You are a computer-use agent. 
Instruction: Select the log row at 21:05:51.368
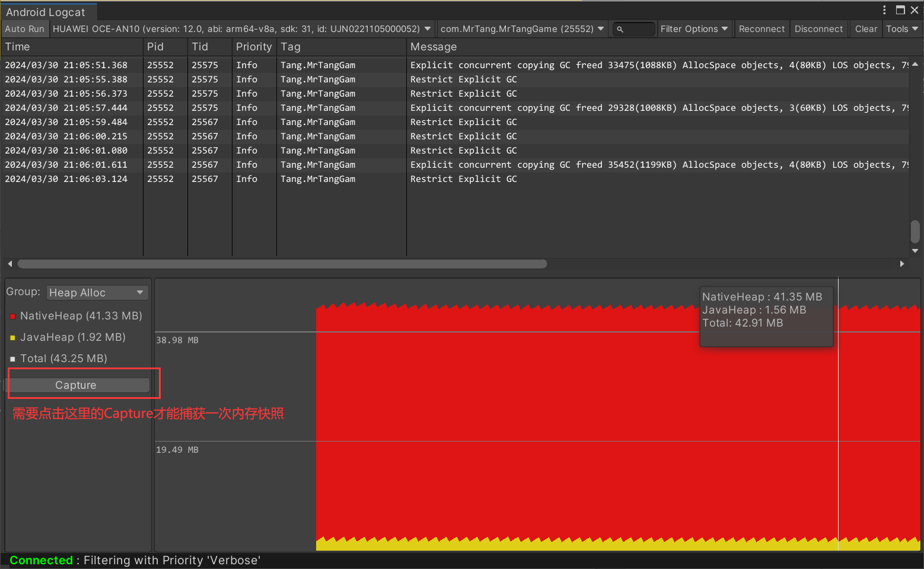pos(455,65)
